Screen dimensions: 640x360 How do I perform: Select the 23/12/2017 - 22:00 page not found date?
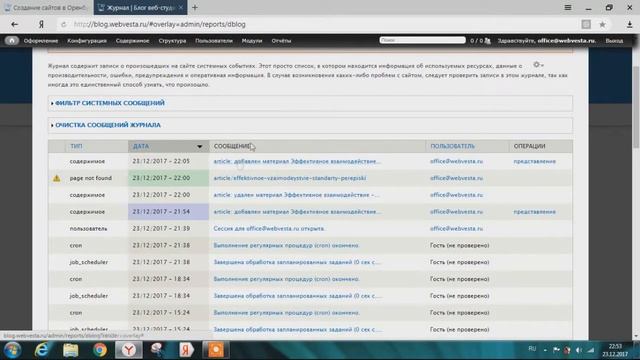pos(161,178)
